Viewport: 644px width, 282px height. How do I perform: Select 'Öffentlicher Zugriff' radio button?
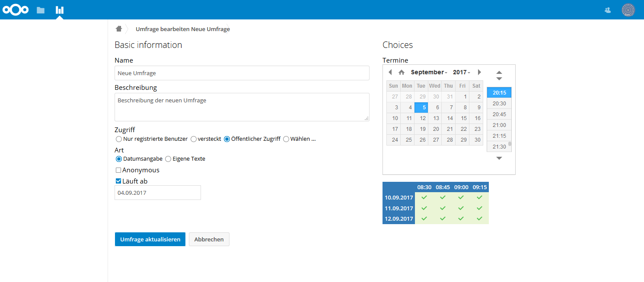[x=226, y=139]
